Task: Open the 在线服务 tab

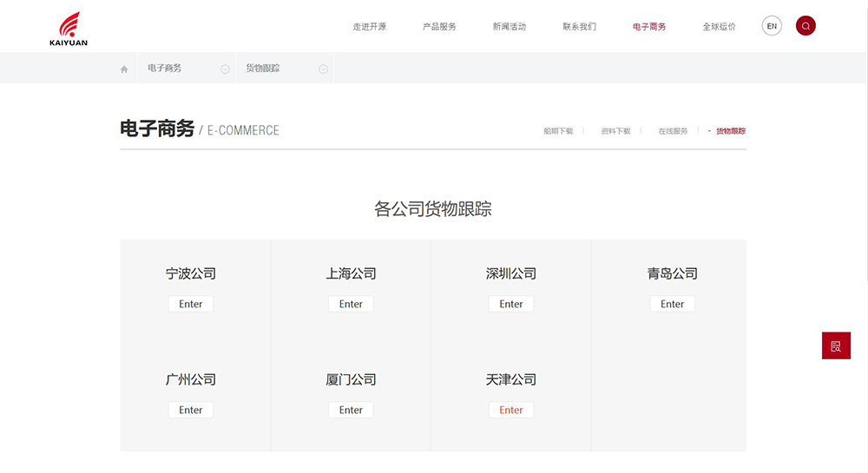Action: coord(673,131)
